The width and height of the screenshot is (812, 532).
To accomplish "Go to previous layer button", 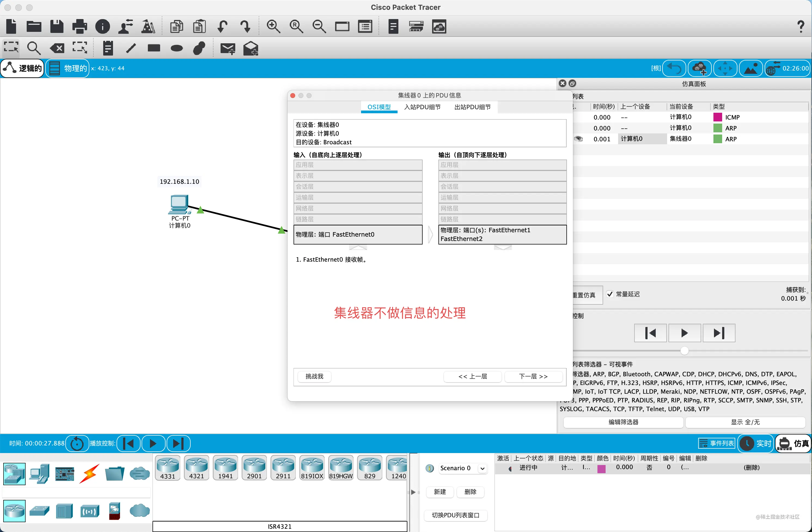I will 472,376.
